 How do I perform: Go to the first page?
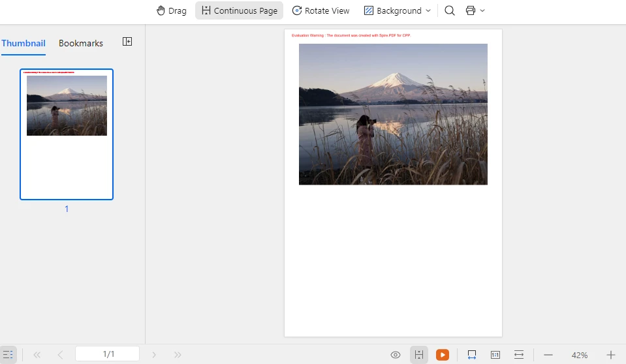37,355
